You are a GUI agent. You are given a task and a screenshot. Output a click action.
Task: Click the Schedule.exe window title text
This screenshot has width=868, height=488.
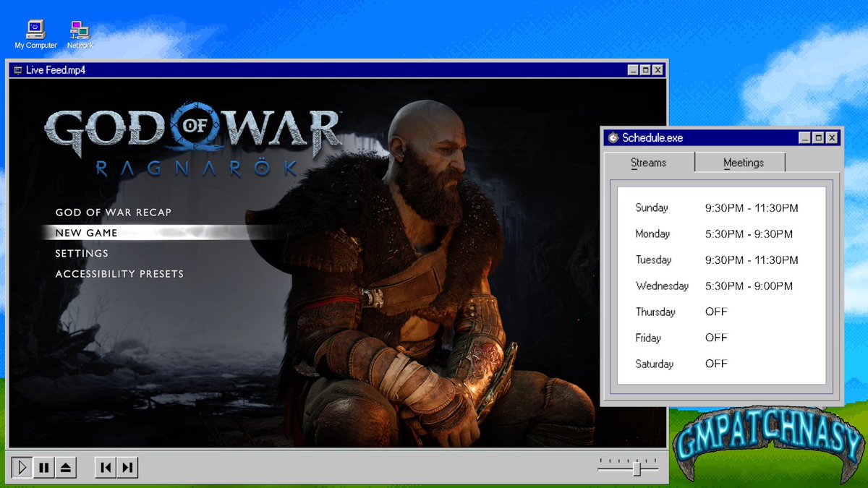coord(652,137)
